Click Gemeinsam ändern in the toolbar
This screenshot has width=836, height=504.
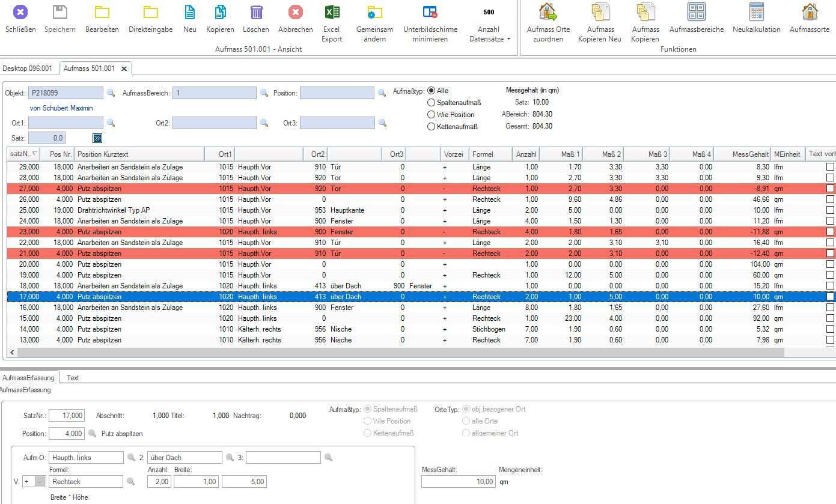point(374,13)
